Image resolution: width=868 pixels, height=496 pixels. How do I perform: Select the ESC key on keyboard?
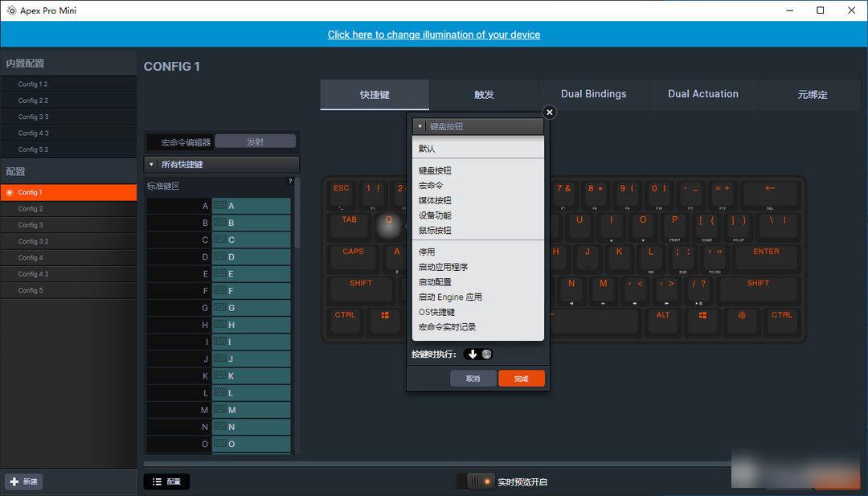click(341, 193)
